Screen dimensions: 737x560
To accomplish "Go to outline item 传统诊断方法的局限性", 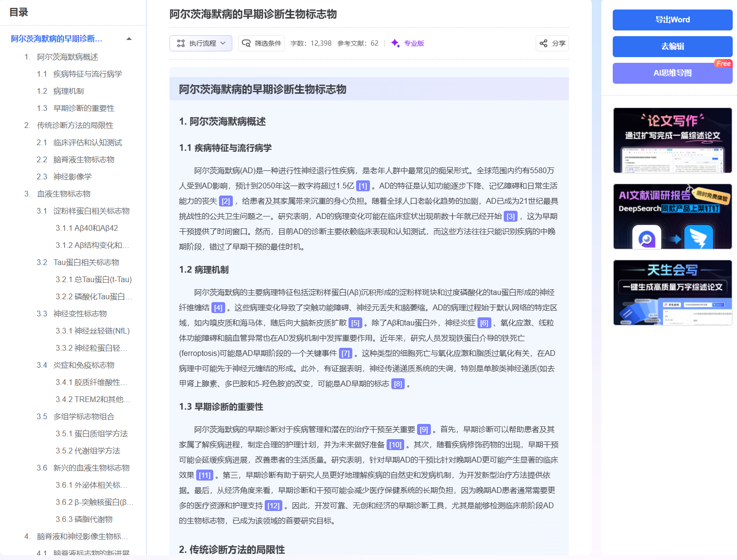I will pyautogui.click(x=75, y=126).
